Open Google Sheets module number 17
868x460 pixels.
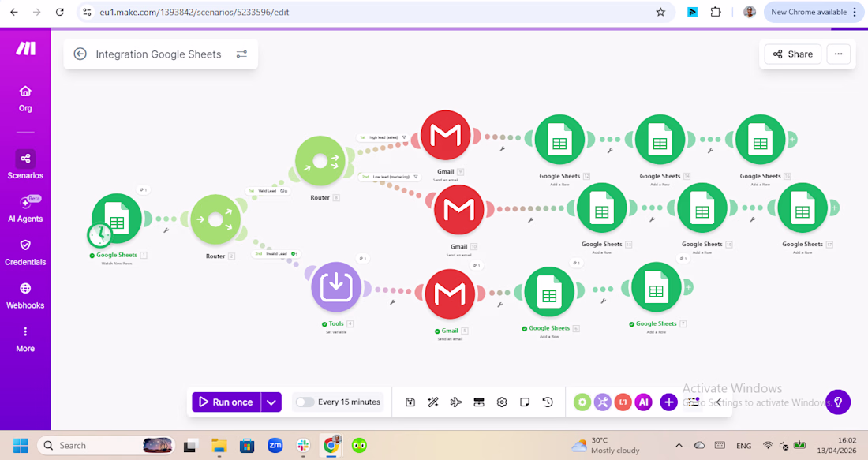coord(803,208)
